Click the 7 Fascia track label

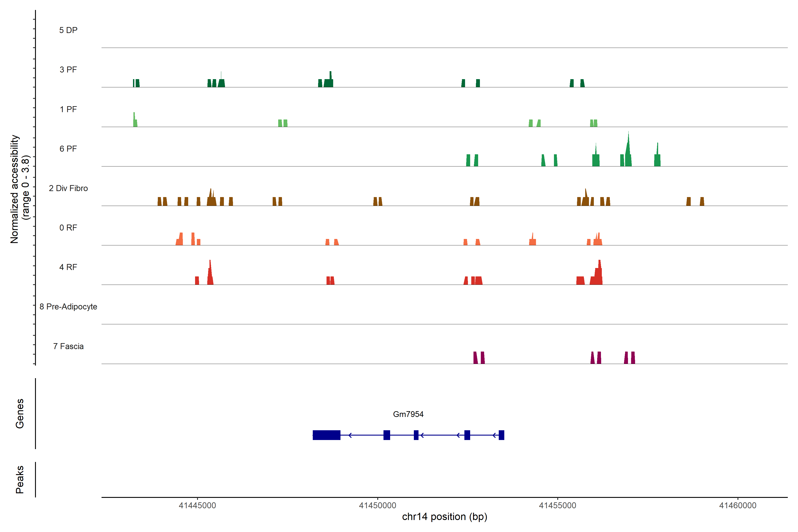coord(68,346)
